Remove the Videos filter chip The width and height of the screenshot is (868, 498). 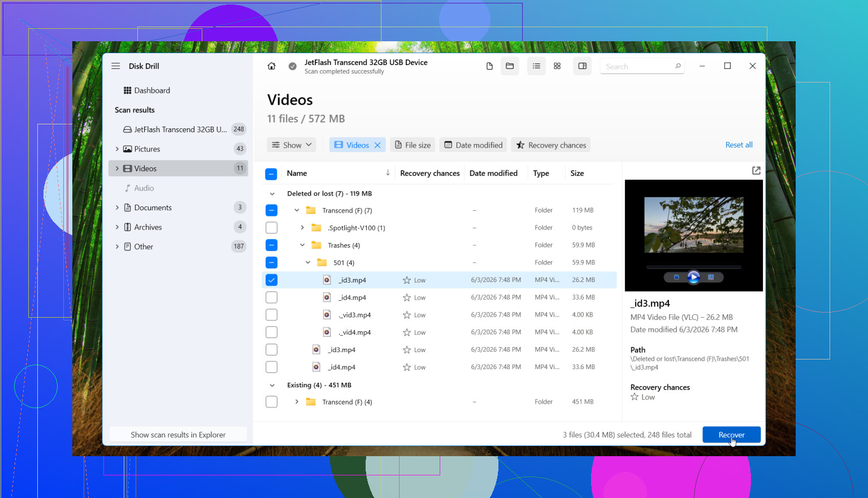(377, 145)
